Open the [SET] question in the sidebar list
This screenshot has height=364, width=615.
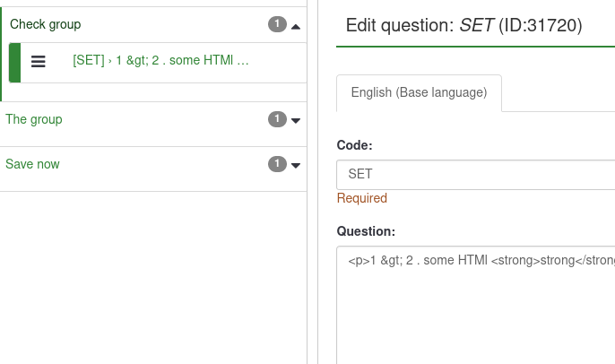[160, 61]
